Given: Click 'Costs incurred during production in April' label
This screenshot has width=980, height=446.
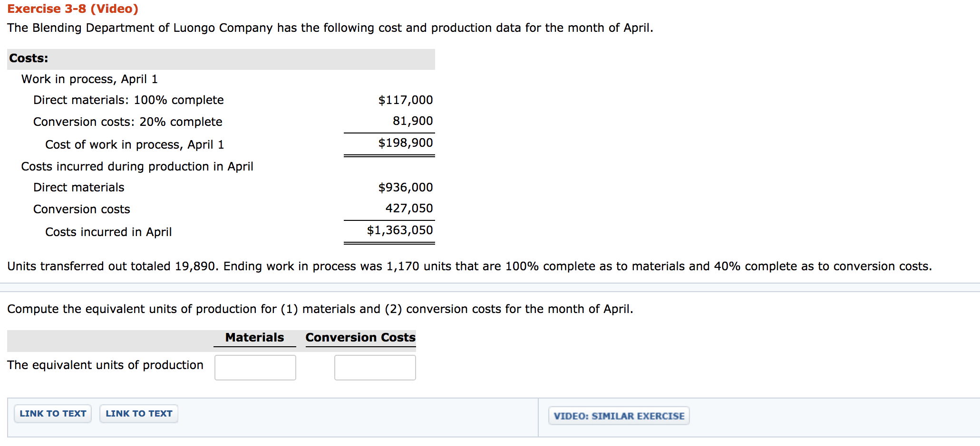Looking at the screenshot, I should [x=137, y=167].
